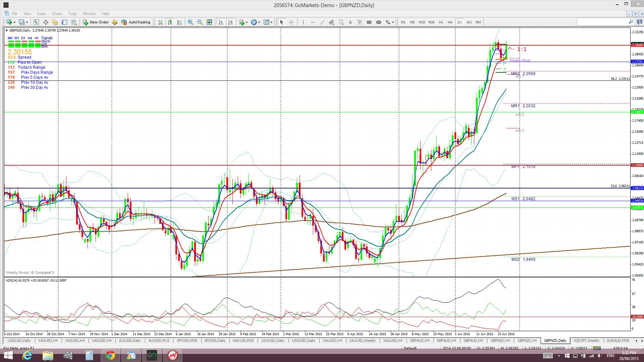Click the 2.30000 red price level label
Image resolution: width=644 pixels, height=362 pixels.
[637, 45]
